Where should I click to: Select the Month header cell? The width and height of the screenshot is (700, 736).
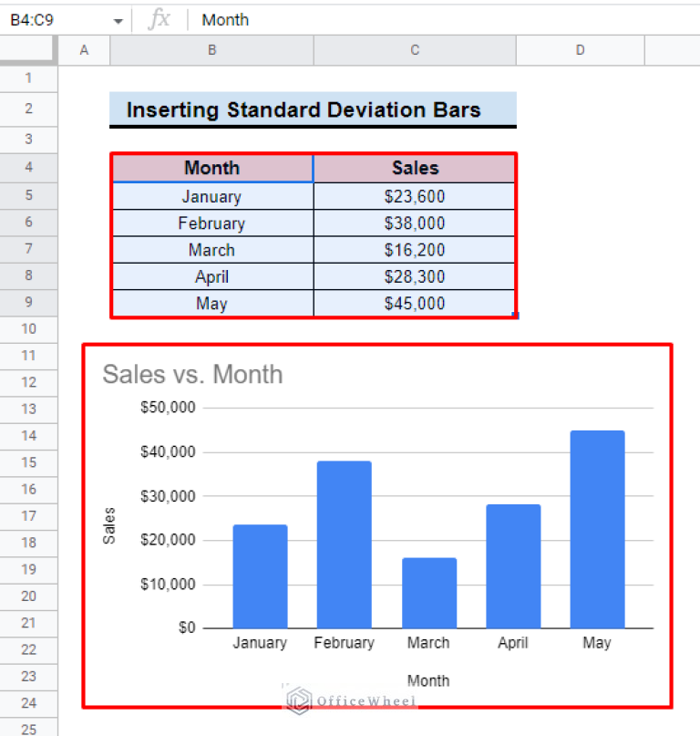pos(211,168)
